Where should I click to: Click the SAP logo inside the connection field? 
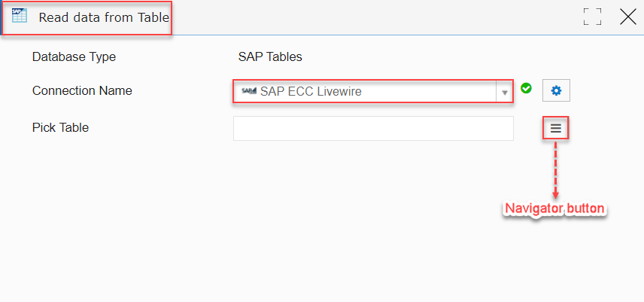249,91
